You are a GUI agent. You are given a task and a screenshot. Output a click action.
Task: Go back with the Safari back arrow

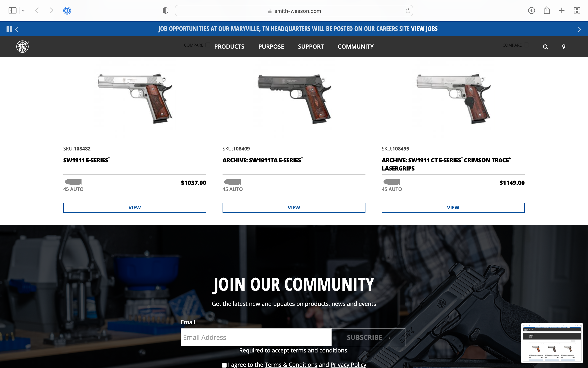(37, 10)
